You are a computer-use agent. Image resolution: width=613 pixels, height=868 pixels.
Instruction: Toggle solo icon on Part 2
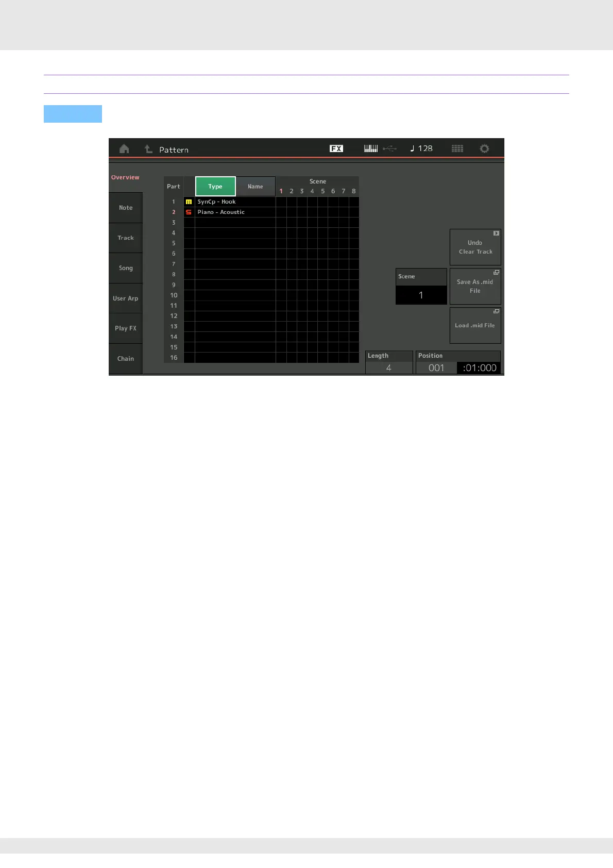[189, 212]
